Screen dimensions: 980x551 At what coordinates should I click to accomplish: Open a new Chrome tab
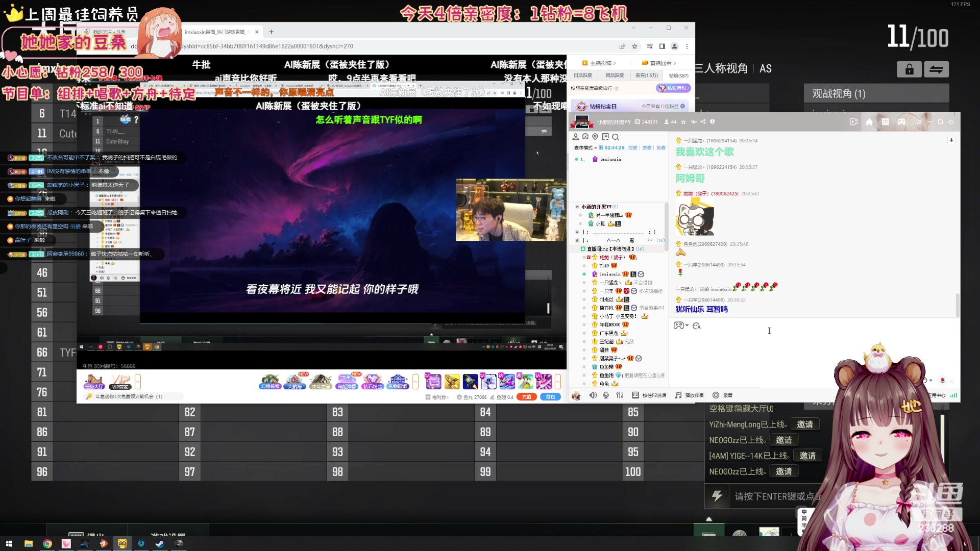[x=272, y=32]
